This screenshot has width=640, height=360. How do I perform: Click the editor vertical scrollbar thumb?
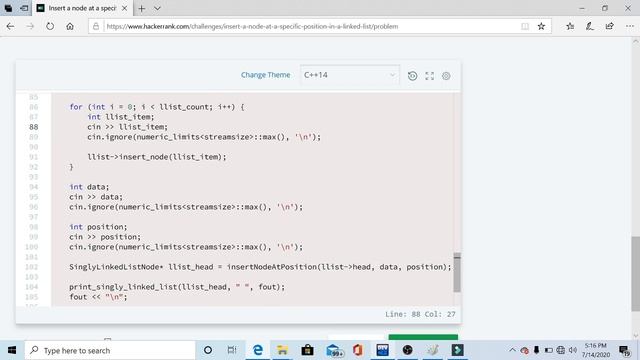[457, 272]
